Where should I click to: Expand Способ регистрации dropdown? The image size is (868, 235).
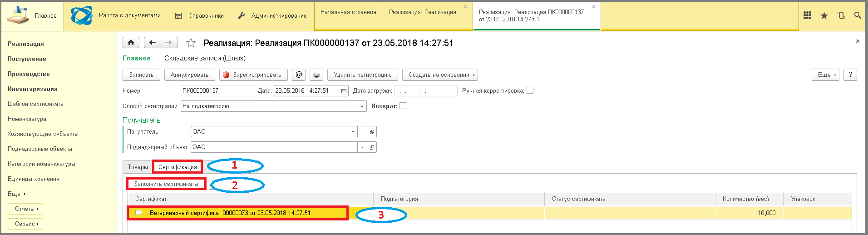click(x=362, y=106)
